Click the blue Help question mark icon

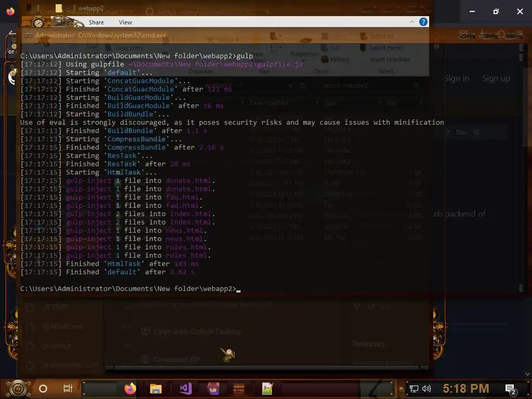coord(423,22)
